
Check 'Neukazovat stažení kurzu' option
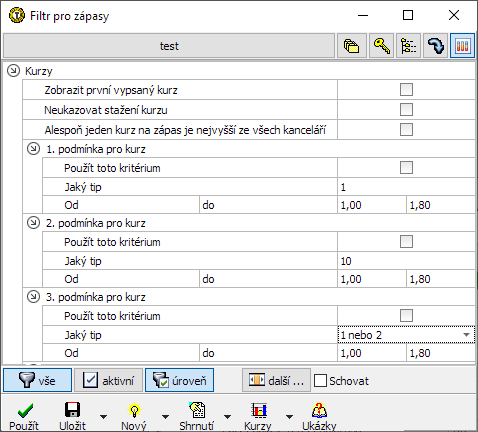click(x=406, y=109)
